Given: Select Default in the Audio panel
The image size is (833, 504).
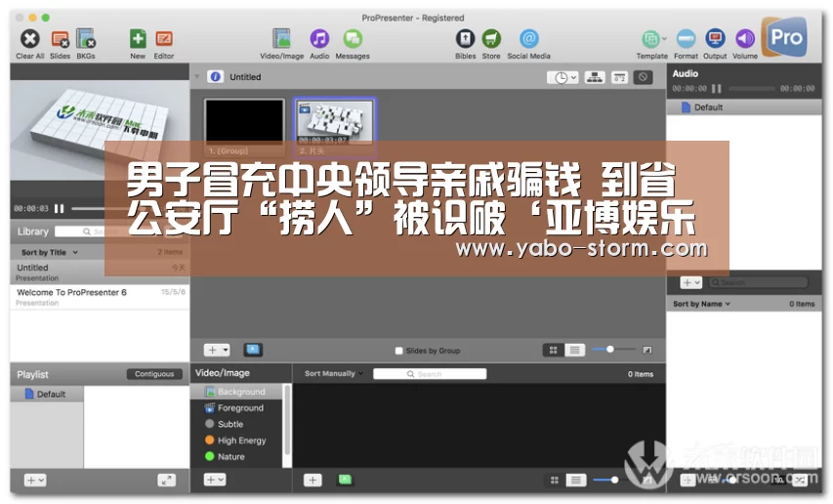Looking at the screenshot, I should [744, 107].
